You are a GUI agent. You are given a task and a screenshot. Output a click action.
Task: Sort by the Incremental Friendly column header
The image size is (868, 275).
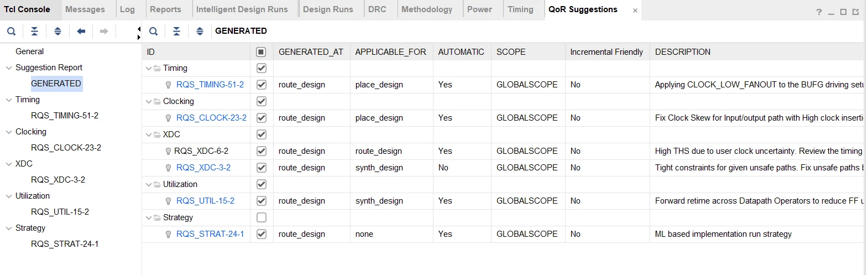coord(607,52)
